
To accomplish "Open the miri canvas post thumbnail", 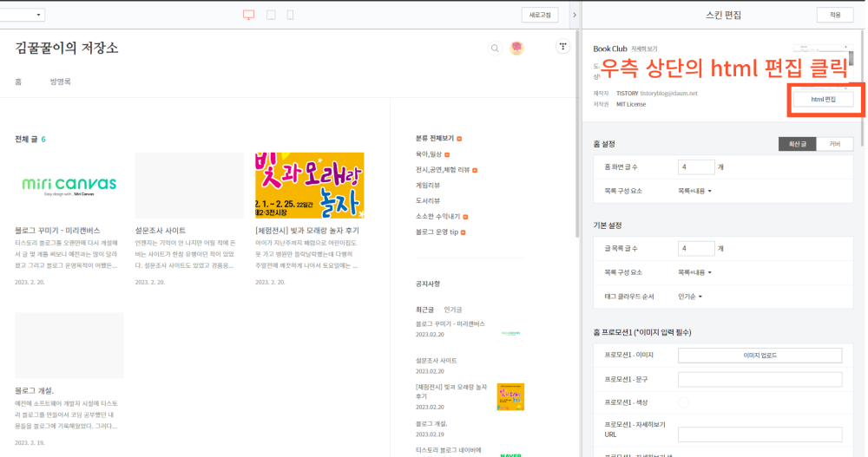I will pos(69,186).
